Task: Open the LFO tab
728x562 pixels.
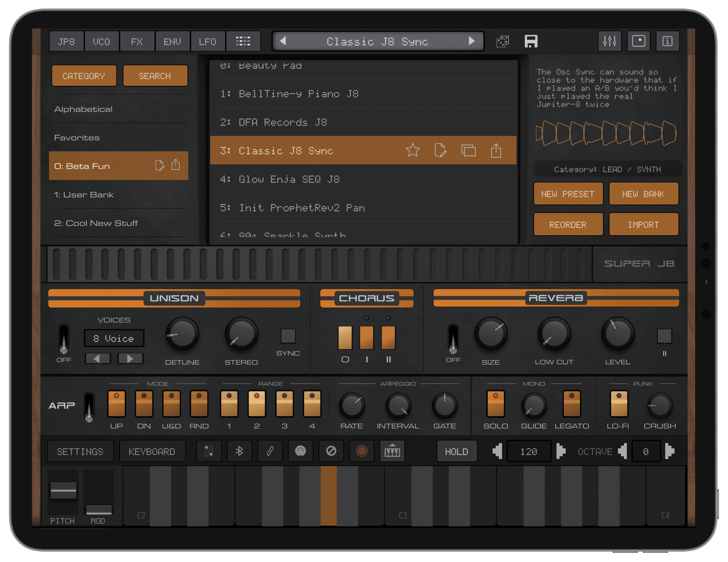Action: 207,41
